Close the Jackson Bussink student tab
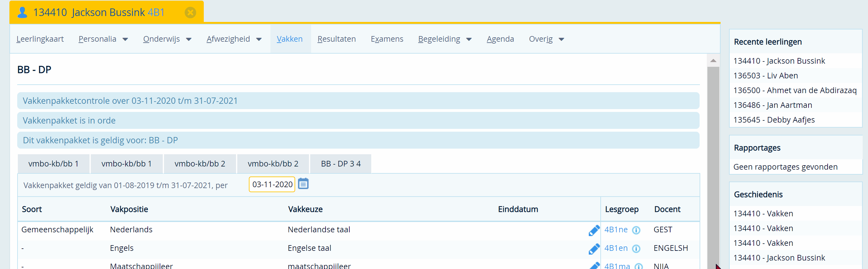Screen dimensions: 868x269 click(x=190, y=13)
